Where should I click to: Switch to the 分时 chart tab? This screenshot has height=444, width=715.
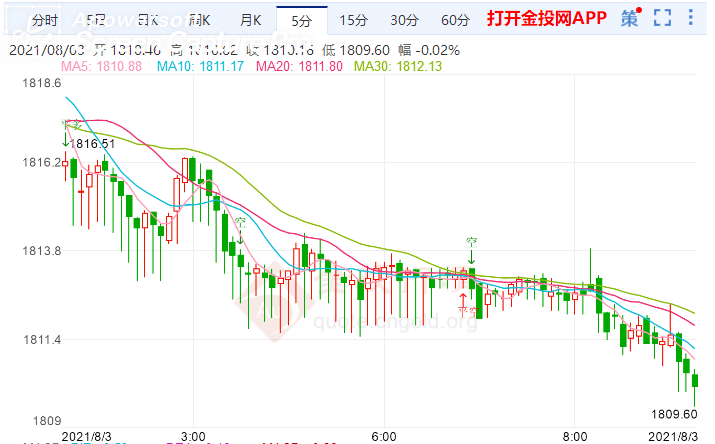click(45, 21)
